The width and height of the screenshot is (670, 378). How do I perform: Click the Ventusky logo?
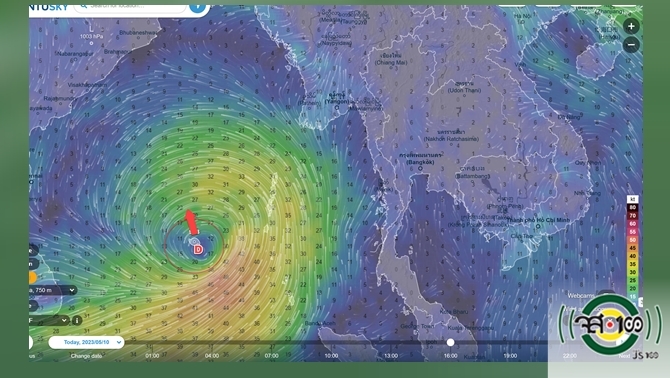pos(49,8)
